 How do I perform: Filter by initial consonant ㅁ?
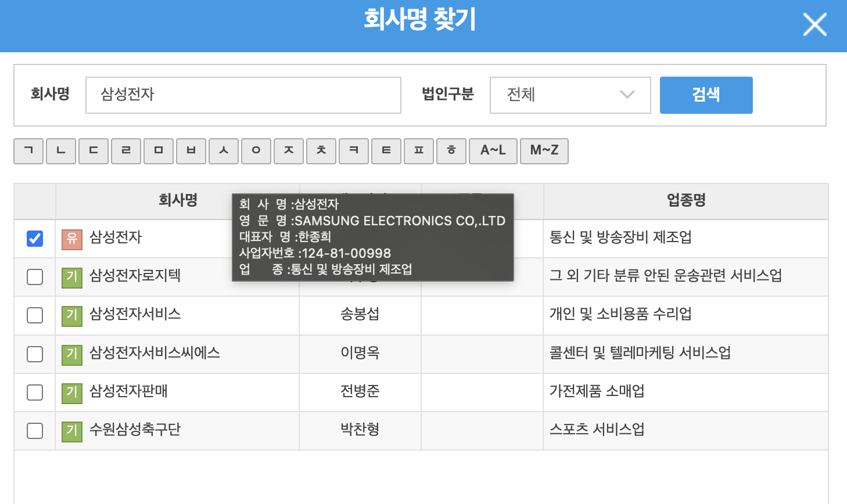pos(159,151)
